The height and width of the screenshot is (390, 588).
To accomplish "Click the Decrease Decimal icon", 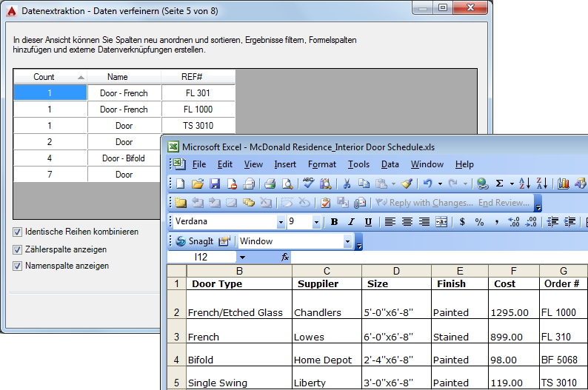I will (531, 222).
